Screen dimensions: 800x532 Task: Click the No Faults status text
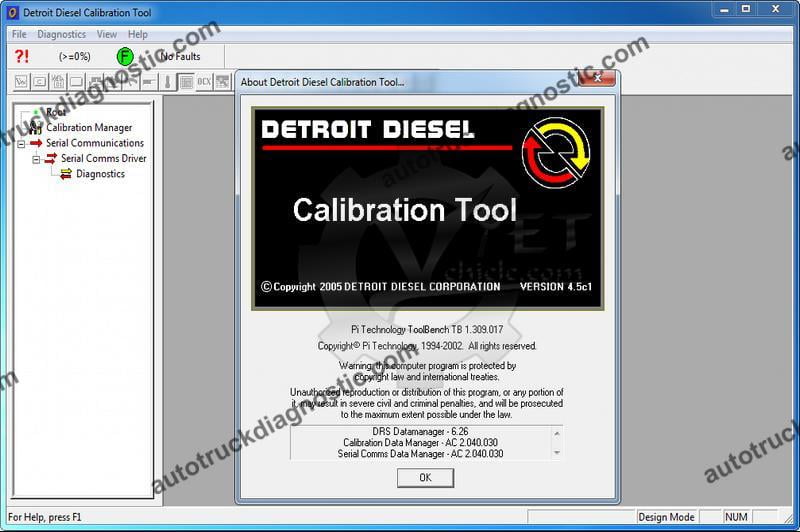[180, 56]
